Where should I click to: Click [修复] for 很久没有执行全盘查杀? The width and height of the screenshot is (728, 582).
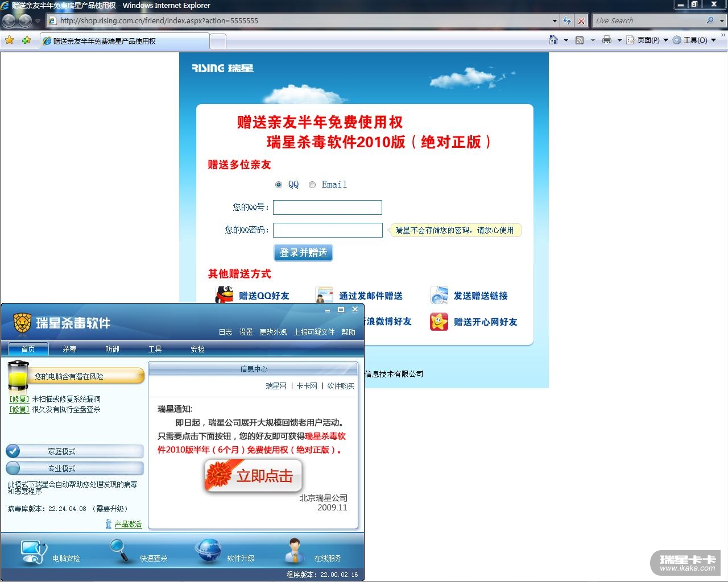click(19, 409)
